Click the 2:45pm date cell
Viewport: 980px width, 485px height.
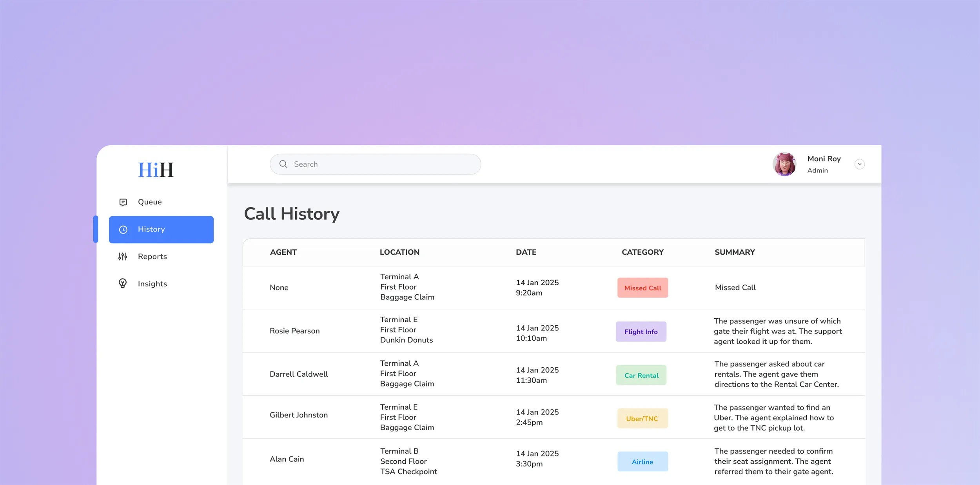[537, 417]
